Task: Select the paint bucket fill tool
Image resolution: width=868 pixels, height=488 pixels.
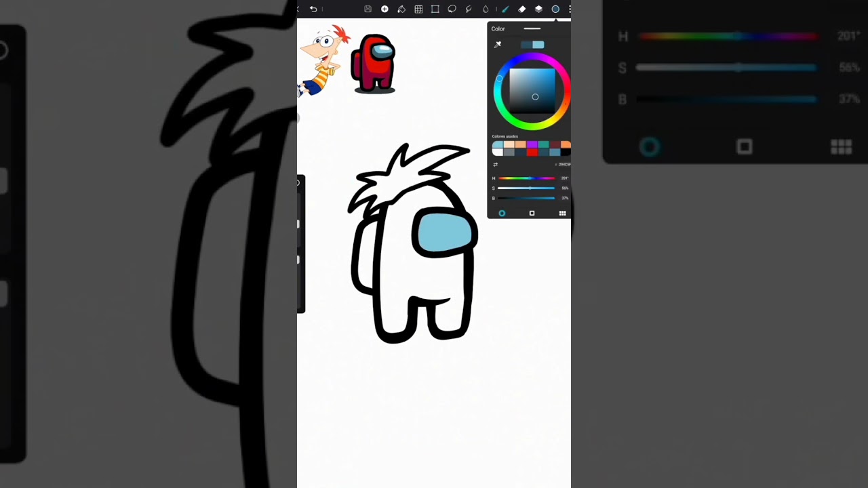Action: pyautogui.click(x=401, y=9)
